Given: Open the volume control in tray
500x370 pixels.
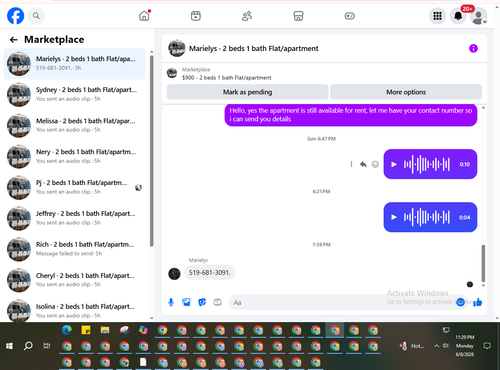Looking at the screenshot, I should click(x=446, y=346).
